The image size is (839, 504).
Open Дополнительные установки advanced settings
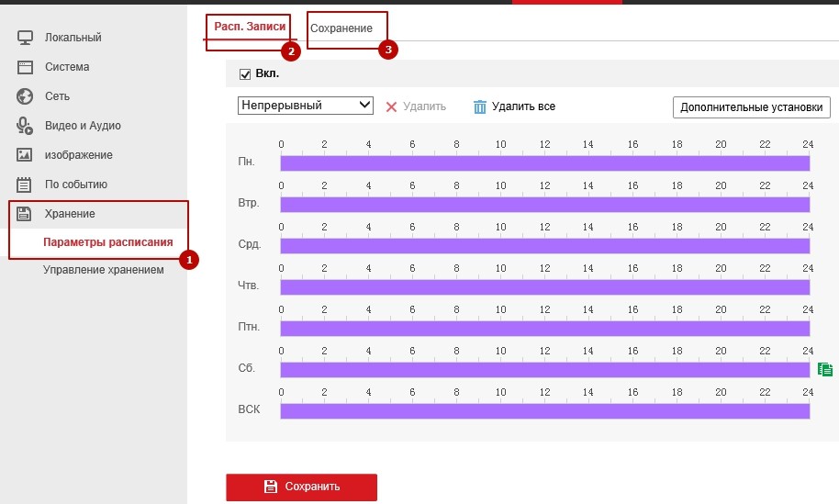(751, 107)
